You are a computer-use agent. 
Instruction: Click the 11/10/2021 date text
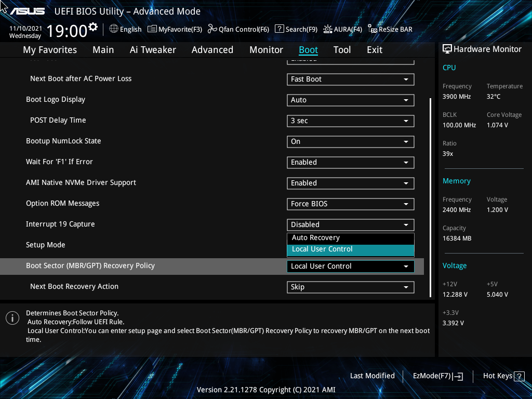point(26,29)
